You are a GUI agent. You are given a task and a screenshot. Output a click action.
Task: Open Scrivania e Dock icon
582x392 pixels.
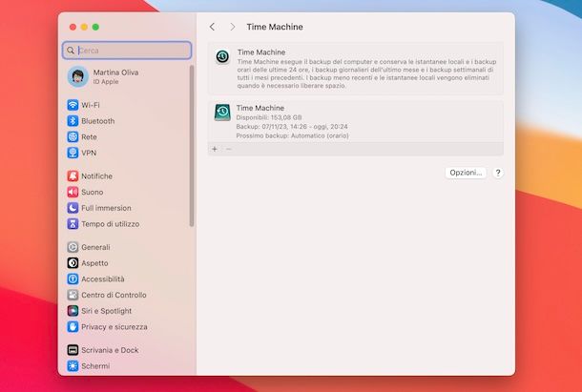73,350
